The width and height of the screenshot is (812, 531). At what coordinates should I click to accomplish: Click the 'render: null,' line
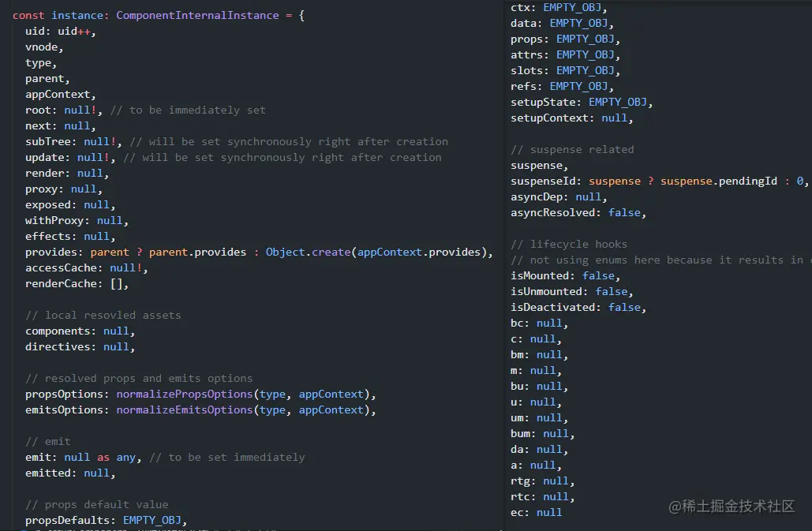point(67,174)
